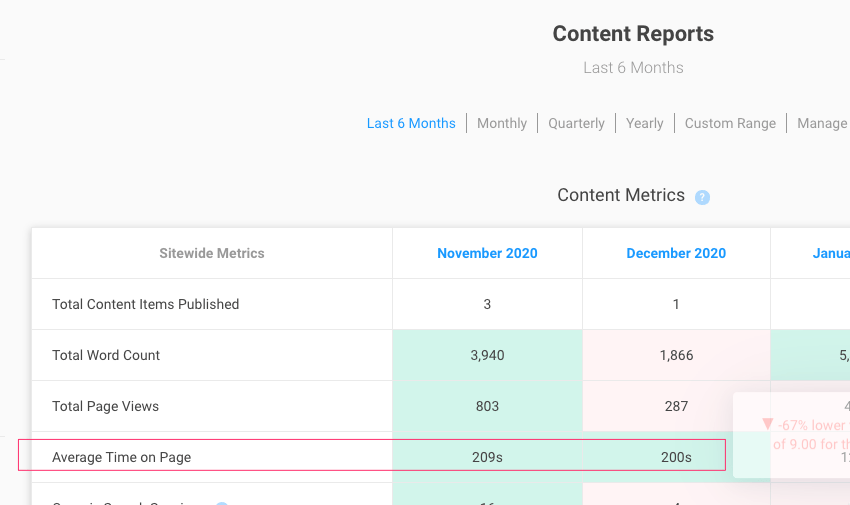Screen dimensions: 850x505
Task: Open the November 2020 column header link
Action: [487, 254]
